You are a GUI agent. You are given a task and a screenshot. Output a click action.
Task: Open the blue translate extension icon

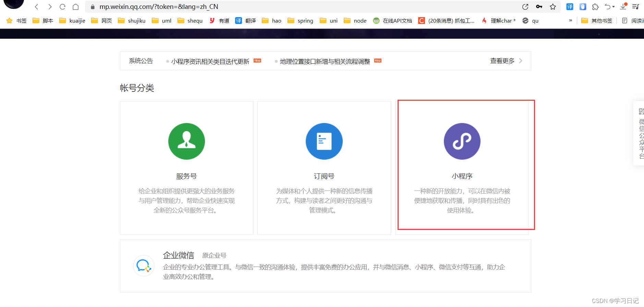point(570,7)
